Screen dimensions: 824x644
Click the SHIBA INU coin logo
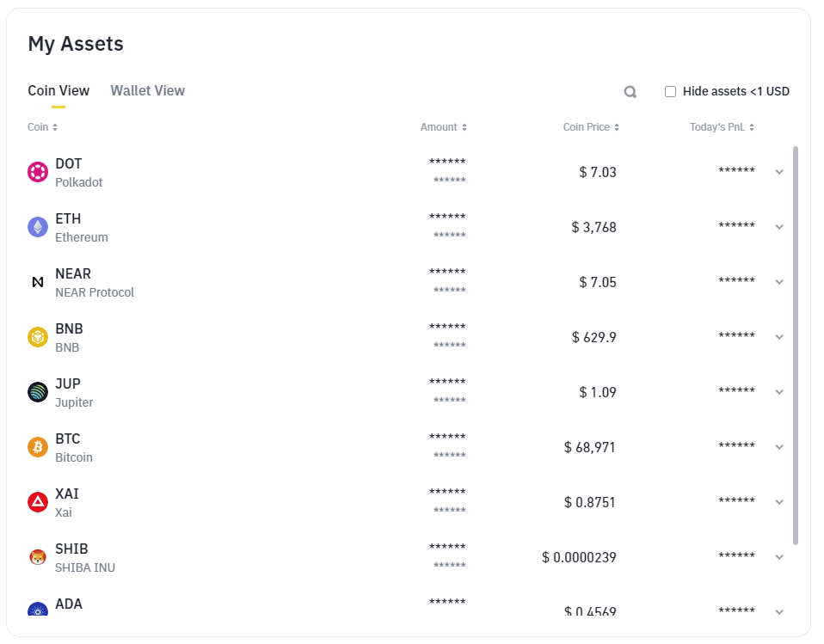click(x=38, y=557)
